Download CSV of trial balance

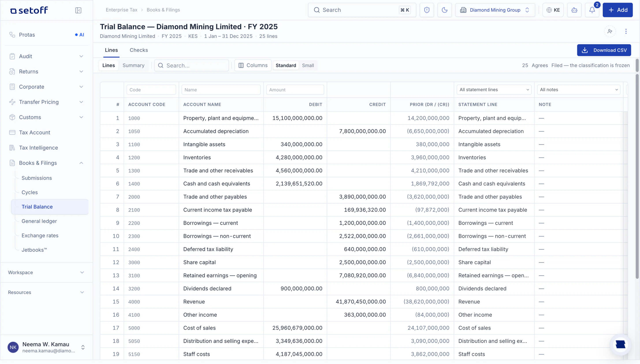[604, 50]
